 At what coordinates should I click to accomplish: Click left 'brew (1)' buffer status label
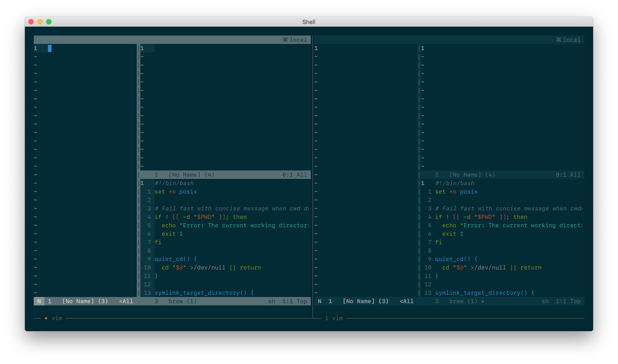pos(182,301)
